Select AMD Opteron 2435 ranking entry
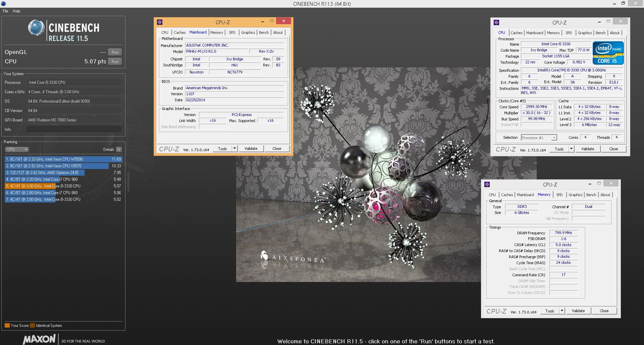Screen dimensions: 644x345 (63, 173)
